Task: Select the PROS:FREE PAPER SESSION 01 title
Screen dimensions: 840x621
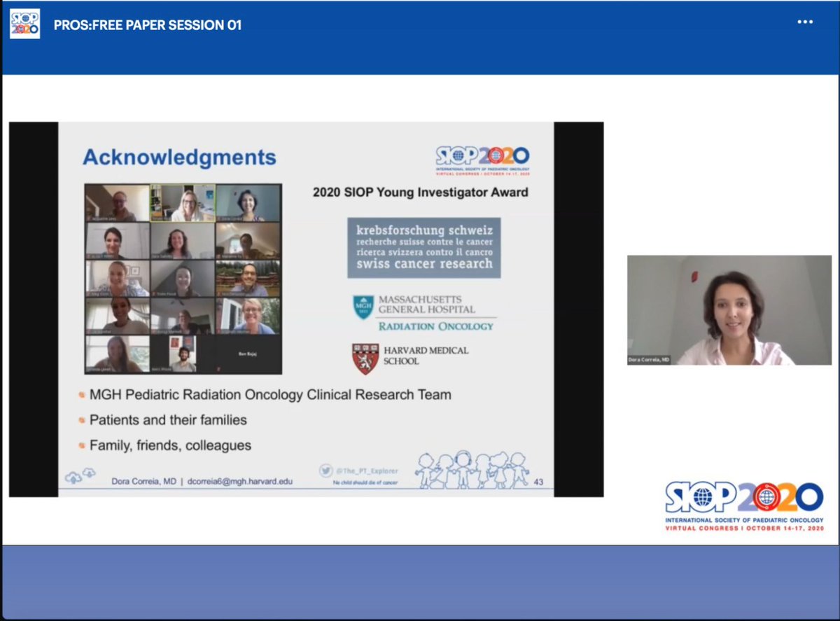Action: point(148,25)
